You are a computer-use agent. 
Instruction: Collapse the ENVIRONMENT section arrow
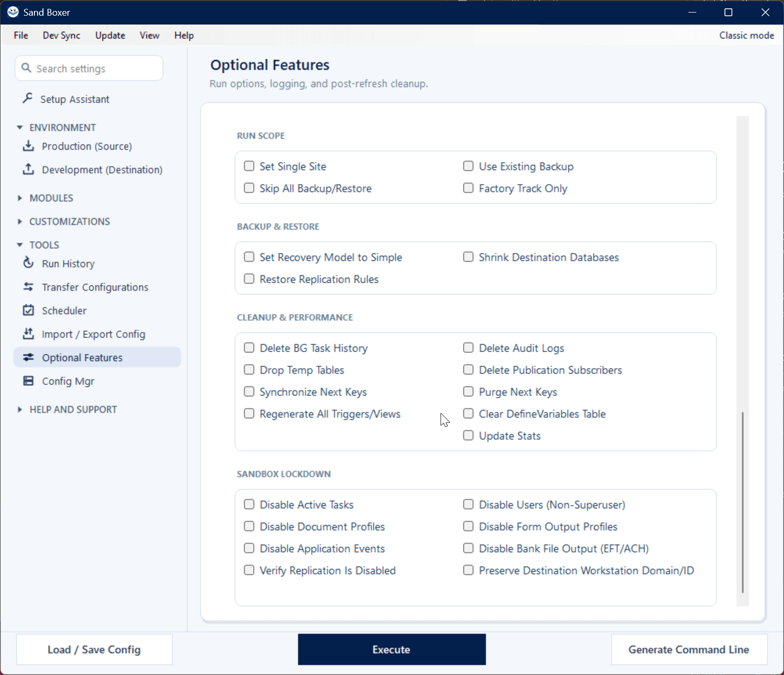coord(20,127)
